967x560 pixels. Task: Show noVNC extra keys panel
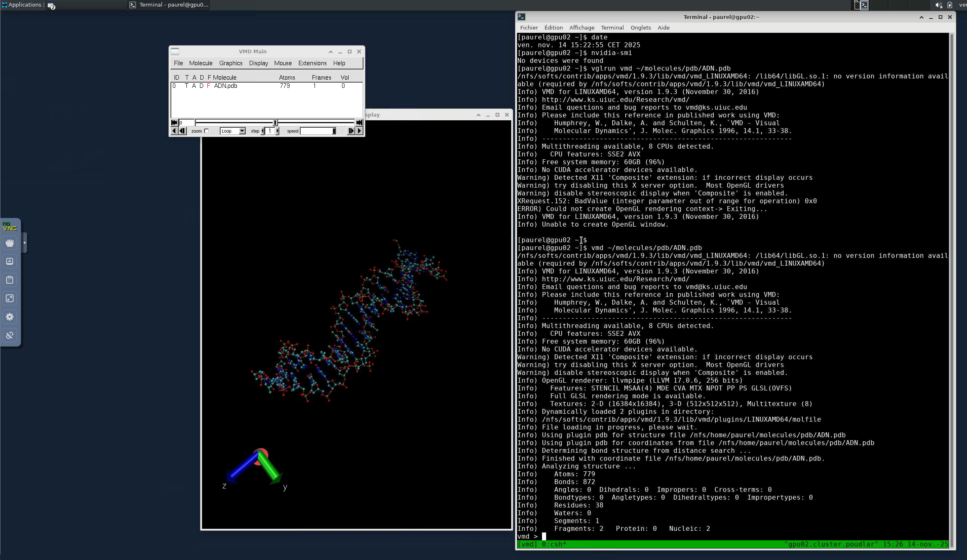pos(10,262)
